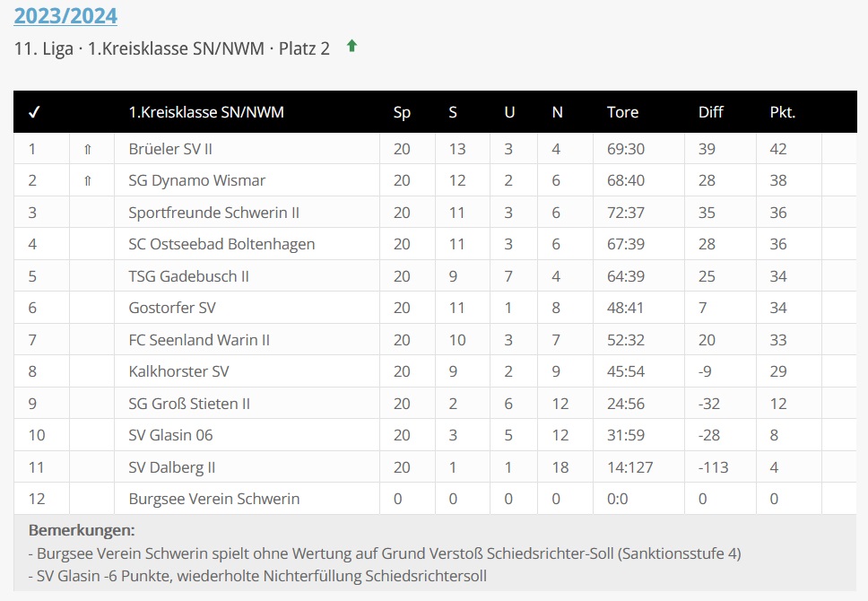
Task: Click the Tore column header
Action: coord(622,112)
